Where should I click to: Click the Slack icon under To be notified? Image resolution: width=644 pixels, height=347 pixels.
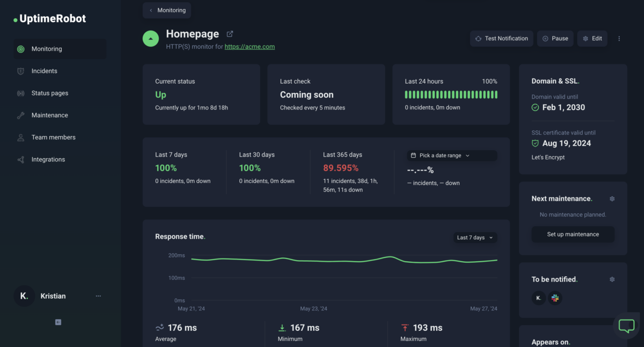pyautogui.click(x=555, y=298)
